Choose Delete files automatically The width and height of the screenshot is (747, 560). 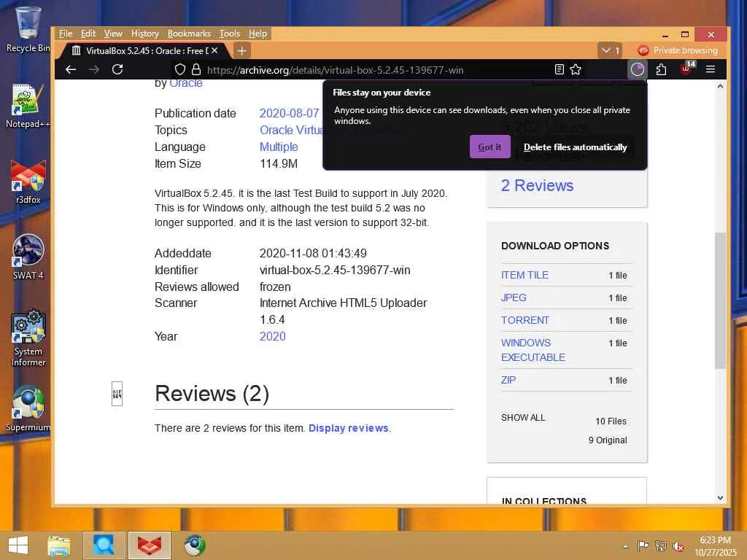click(575, 147)
